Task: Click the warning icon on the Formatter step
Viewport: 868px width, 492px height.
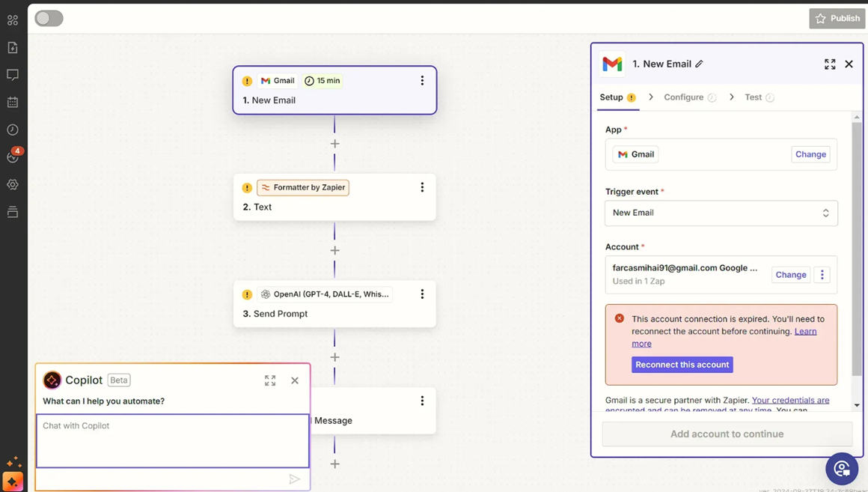Action: (247, 188)
